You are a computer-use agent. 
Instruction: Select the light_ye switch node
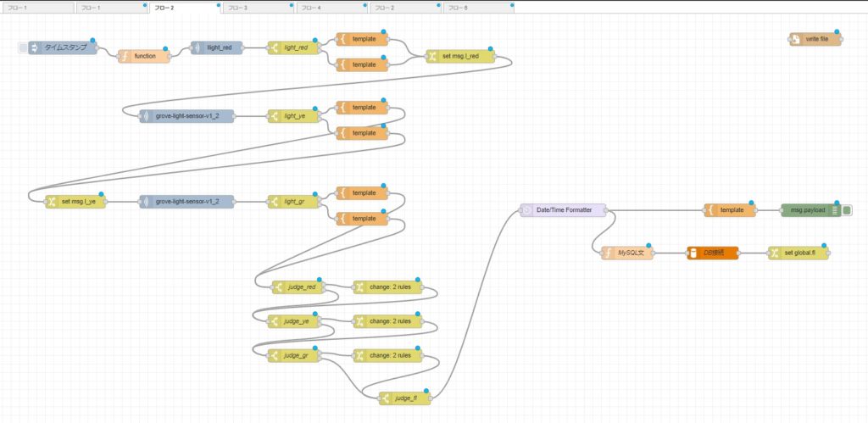[x=293, y=116]
